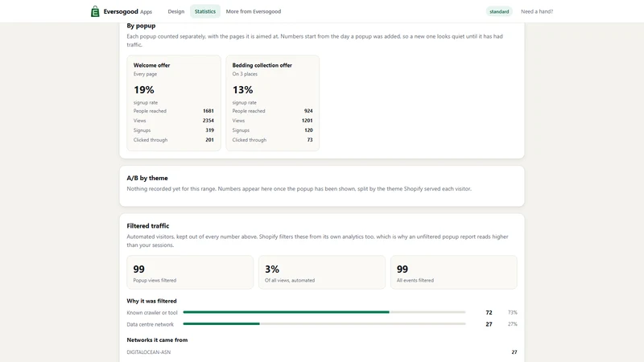Screen dimensions: 644x362
Task: Click the Known crawler or tool label
Action: click(152, 313)
